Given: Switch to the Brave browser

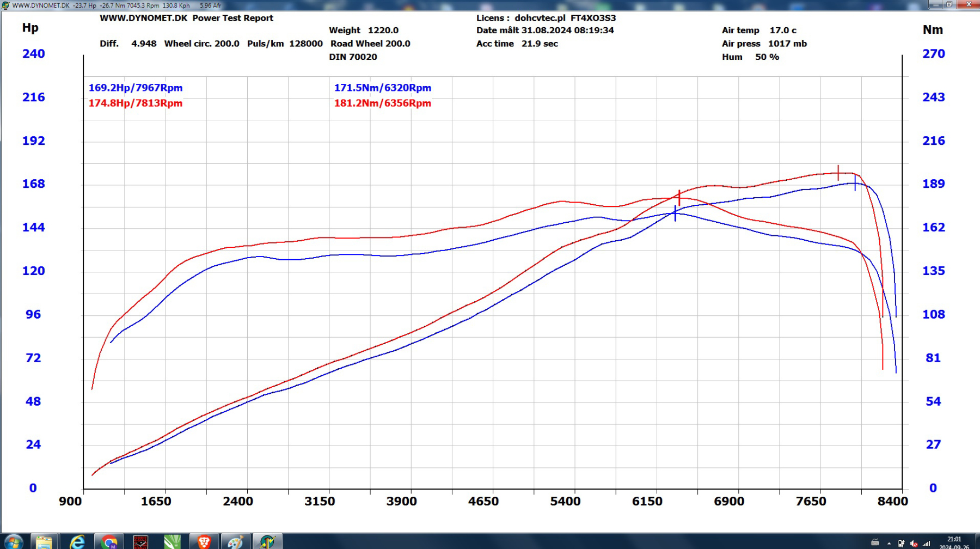Looking at the screenshot, I should 204,542.
